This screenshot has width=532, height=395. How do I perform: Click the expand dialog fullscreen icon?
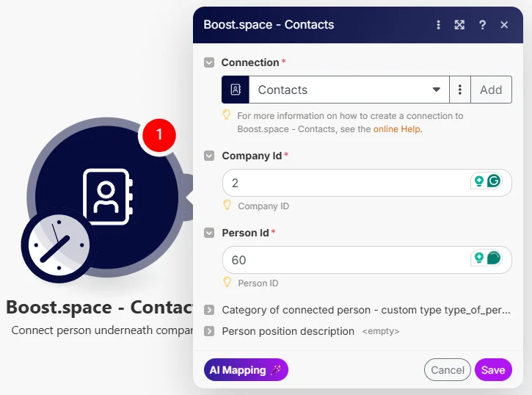(459, 25)
